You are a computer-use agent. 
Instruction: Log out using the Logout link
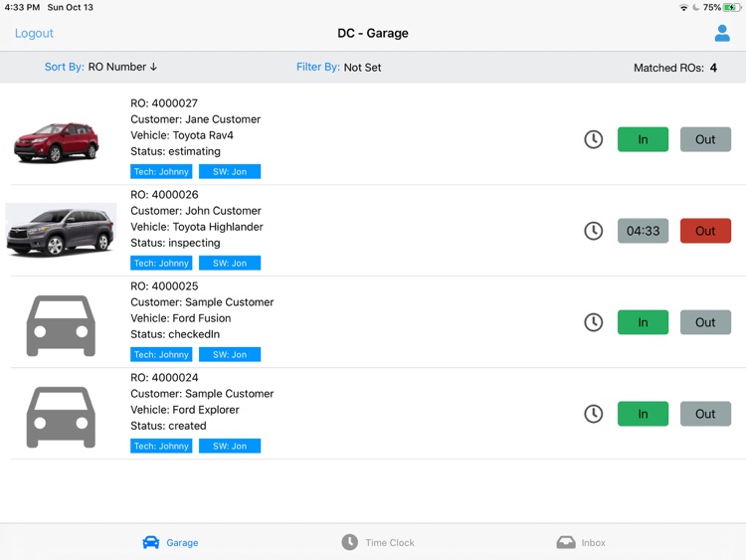coord(34,33)
